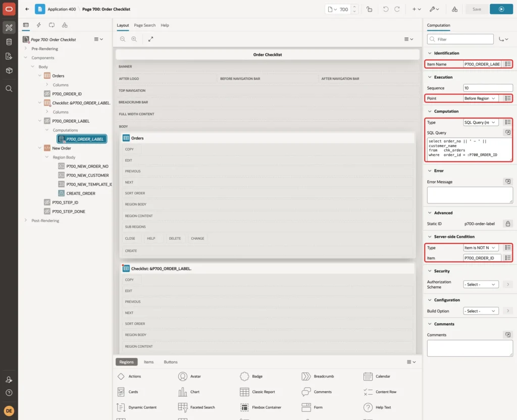Screen dimensions: 517x420
Task: Click the Sequence input field
Action: (488, 88)
